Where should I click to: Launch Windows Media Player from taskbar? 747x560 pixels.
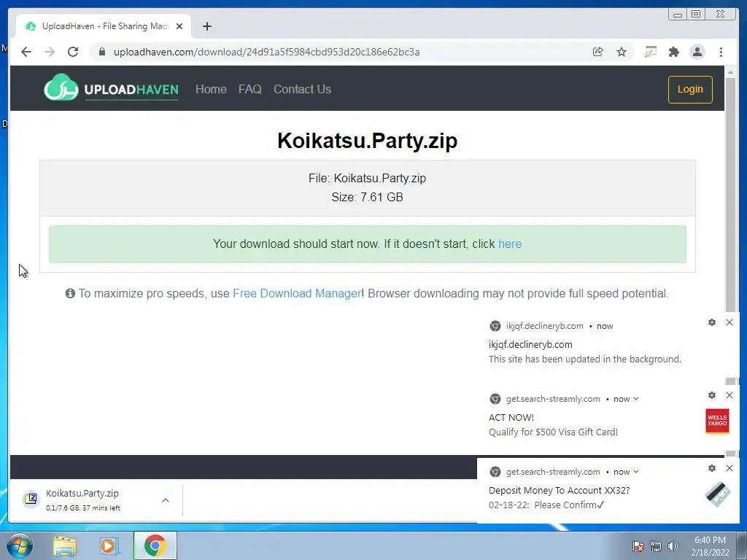tap(108, 545)
